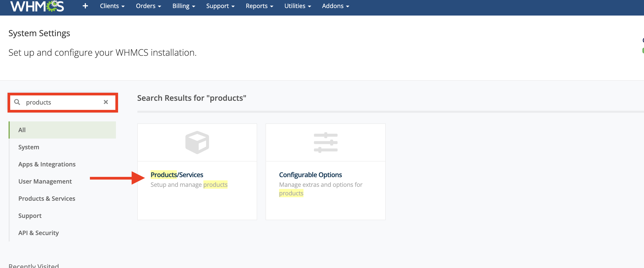Click the search magnifier icon
Image resolution: width=644 pixels, height=268 pixels.
coord(17,102)
